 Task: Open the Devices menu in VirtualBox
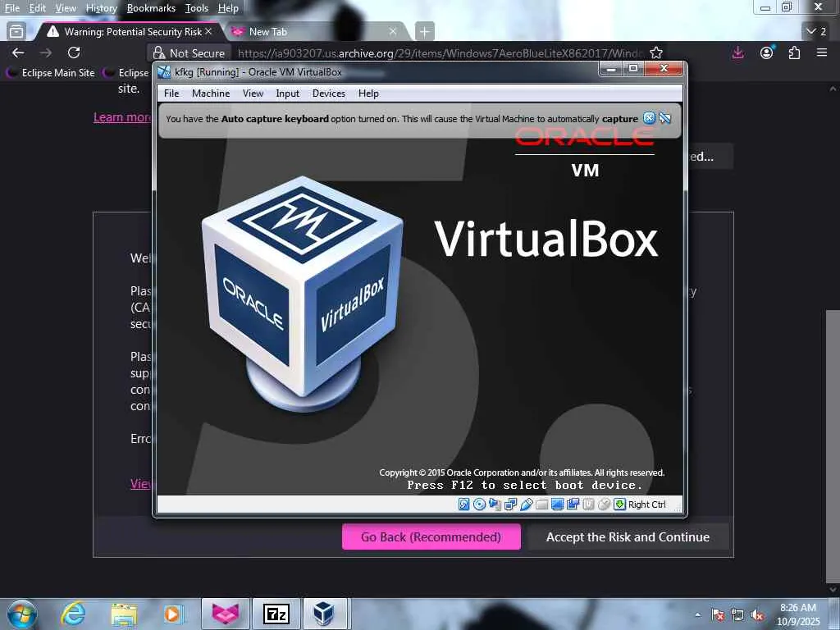click(329, 94)
